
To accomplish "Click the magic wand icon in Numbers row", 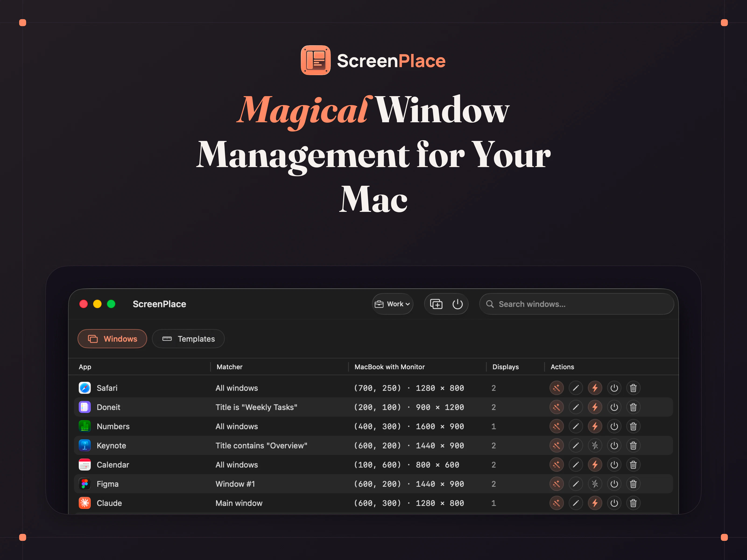I will [557, 426].
